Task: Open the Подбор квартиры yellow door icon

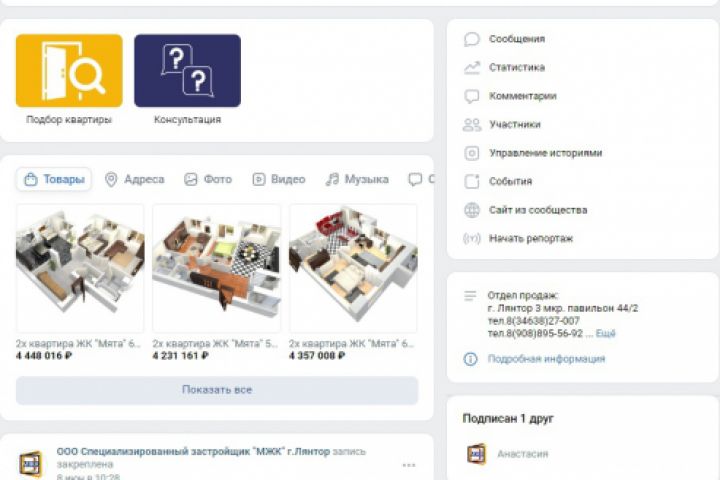Action: tap(69, 71)
